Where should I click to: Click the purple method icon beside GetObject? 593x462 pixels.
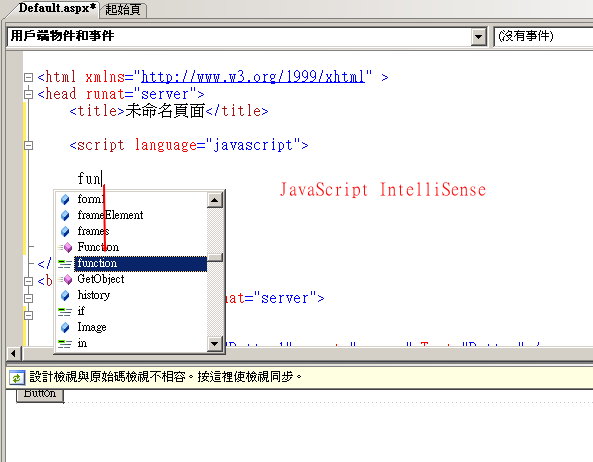coord(65,279)
